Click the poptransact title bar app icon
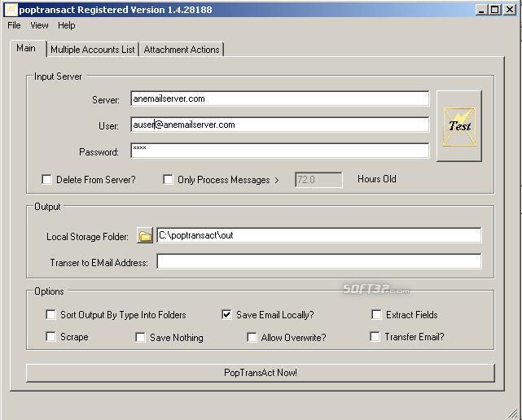 click(x=11, y=10)
